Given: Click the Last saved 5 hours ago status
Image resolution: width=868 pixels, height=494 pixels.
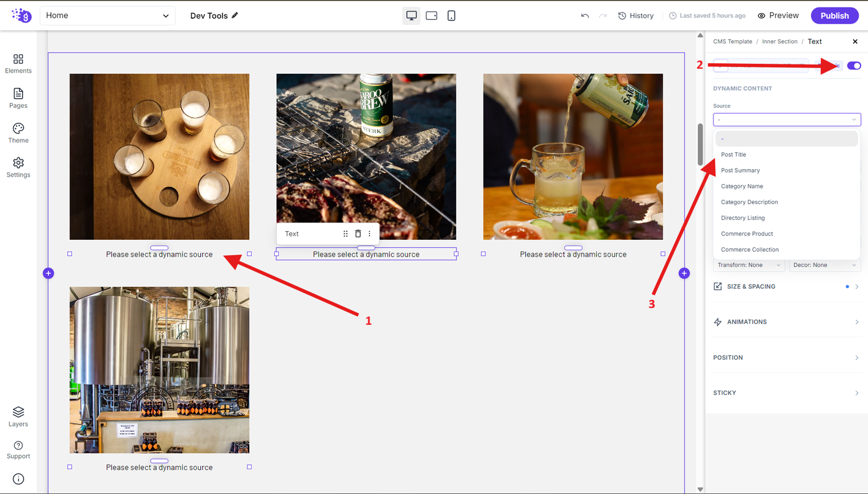Looking at the screenshot, I should (x=707, y=15).
